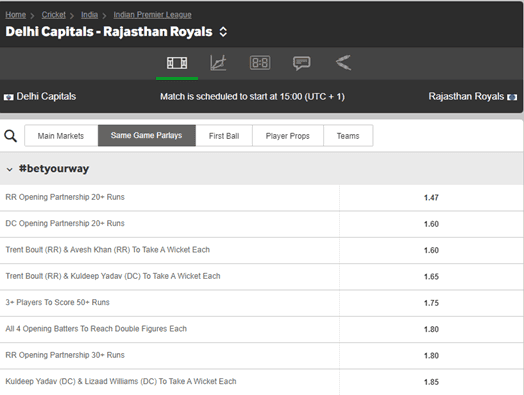Click the 'Delhi Capitals - Rajasthan Royals' match title
The image size is (524, 395).
[109, 32]
